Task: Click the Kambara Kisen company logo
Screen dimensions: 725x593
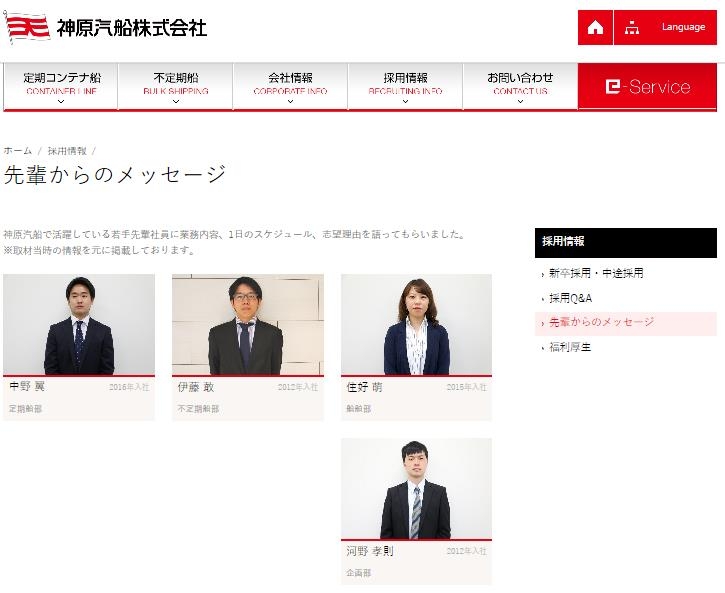Action: tap(107, 27)
